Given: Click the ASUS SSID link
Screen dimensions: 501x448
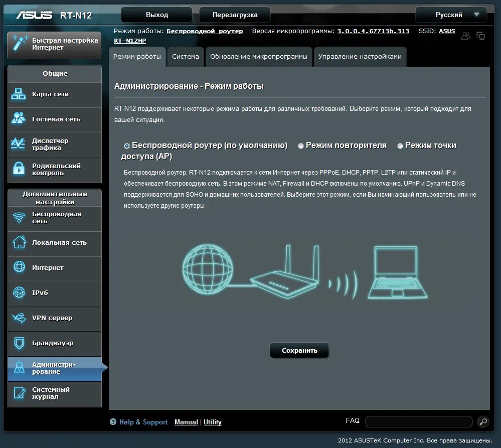Looking at the screenshot, I should (x=447, y=31).
